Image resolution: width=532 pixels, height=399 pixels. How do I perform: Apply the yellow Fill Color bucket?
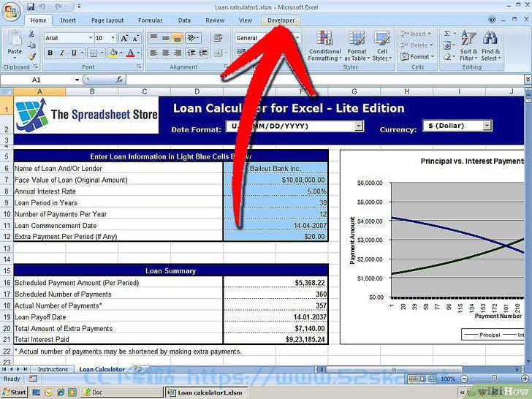(114, 53)
